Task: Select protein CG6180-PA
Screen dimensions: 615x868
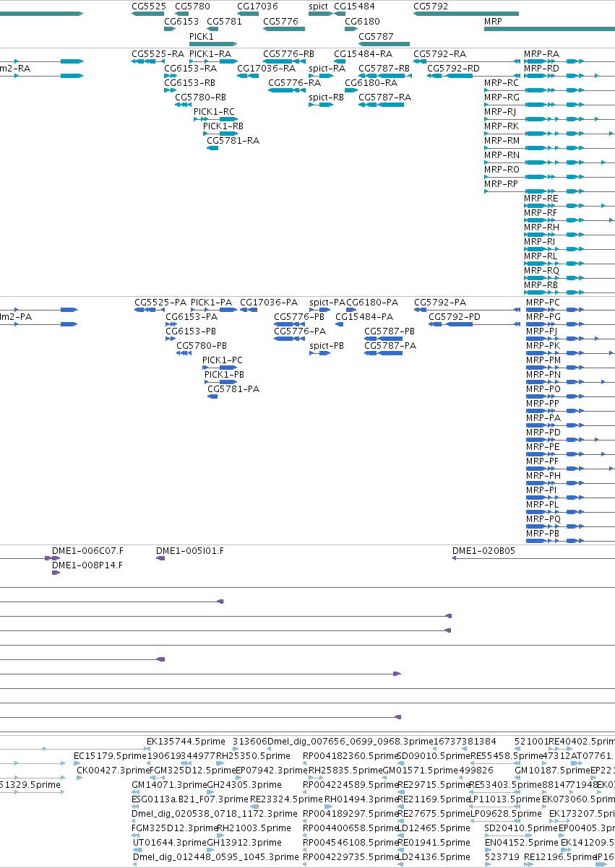Action: (372, 303)
